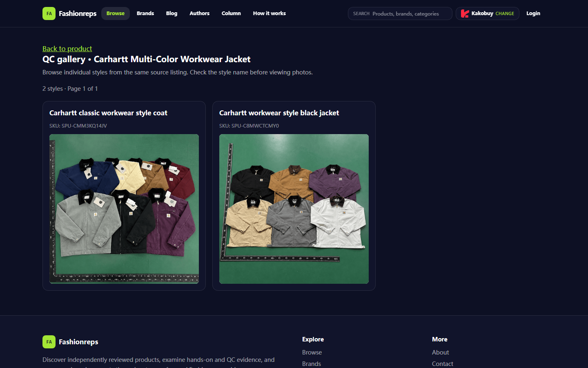Click the header Fashionreps brand name
Viewport: 588px width, 368px height.
point(78,13)
